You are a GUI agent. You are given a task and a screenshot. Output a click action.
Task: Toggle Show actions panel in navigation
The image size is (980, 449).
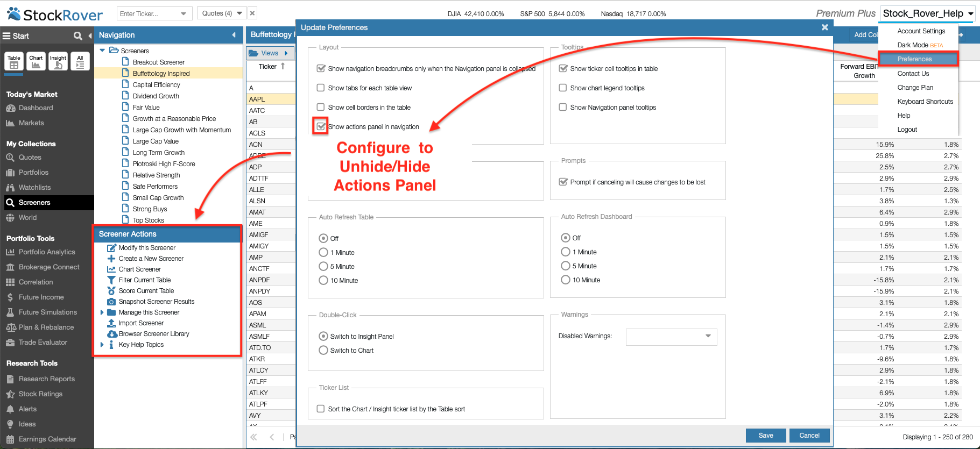click(x=321, y=126)
